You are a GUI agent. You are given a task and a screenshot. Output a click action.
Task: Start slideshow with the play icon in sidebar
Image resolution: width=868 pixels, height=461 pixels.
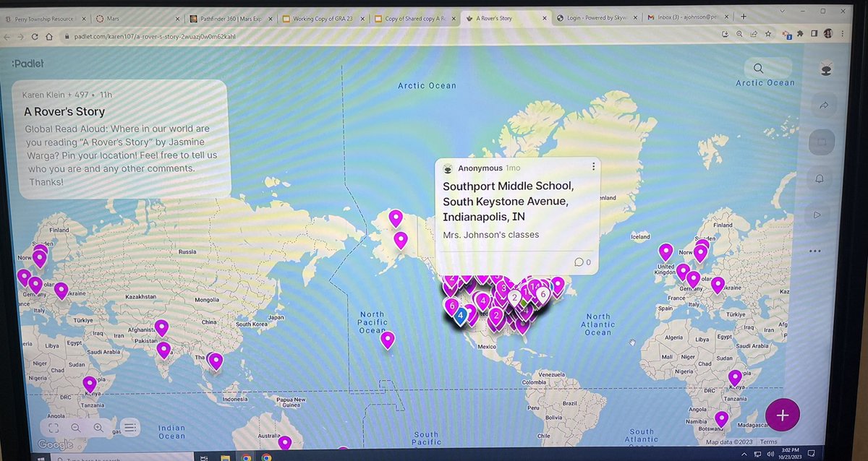click(818, 215)
